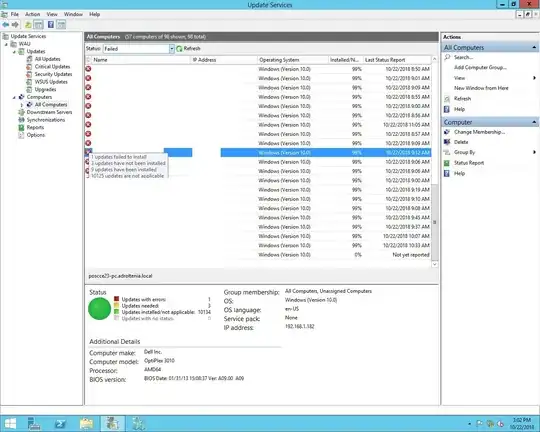The image size is (540, 432).
Task: Sort by Last Status Report column header
Action: (x=397, y=60)
